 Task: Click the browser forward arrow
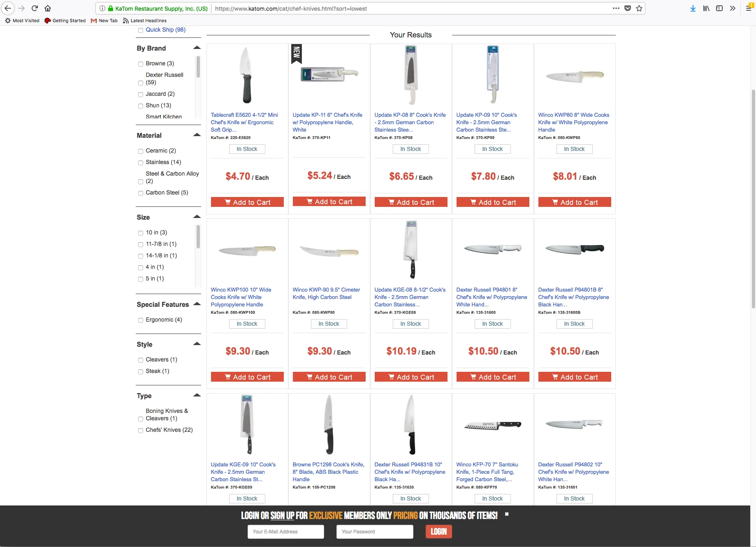[21, 8]
